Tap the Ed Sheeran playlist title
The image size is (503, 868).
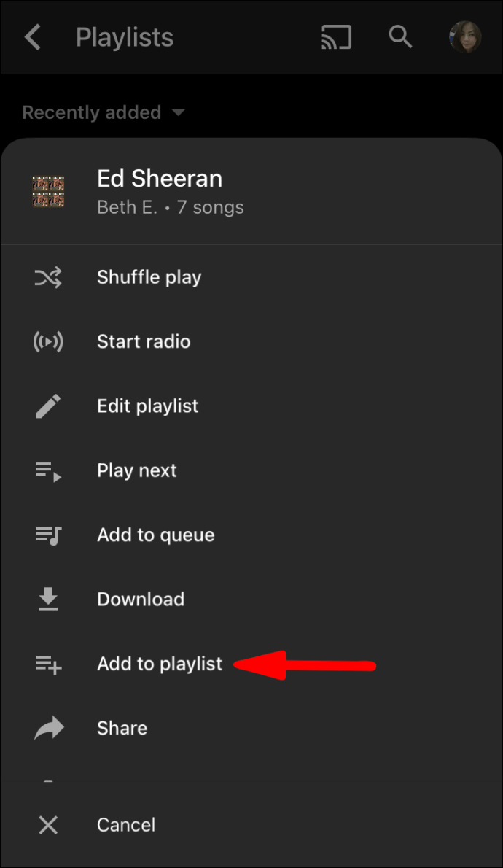[160, 179]
